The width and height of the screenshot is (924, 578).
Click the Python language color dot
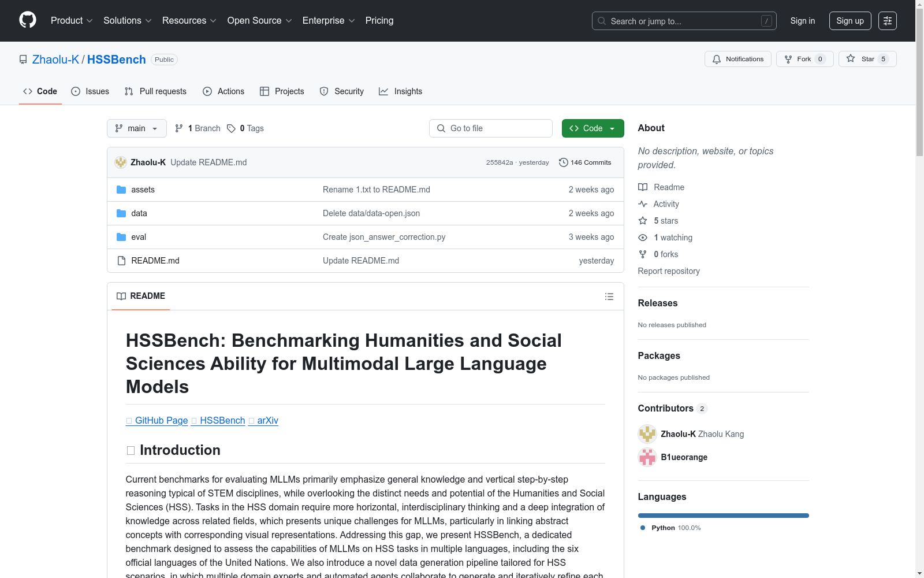click(x=643, y=528)
